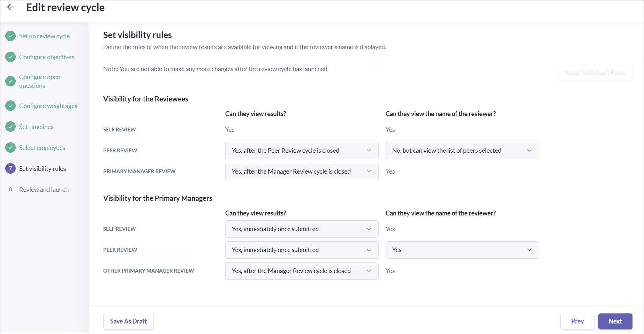Screen dimensions: 644x334
Task: Click the checkmark icon for Select employees
Action: coord(10,147)
